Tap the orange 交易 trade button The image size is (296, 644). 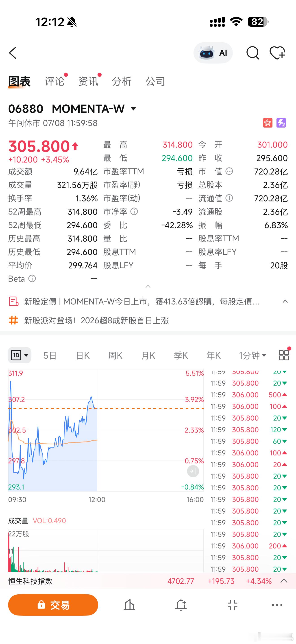click(53, 605)
